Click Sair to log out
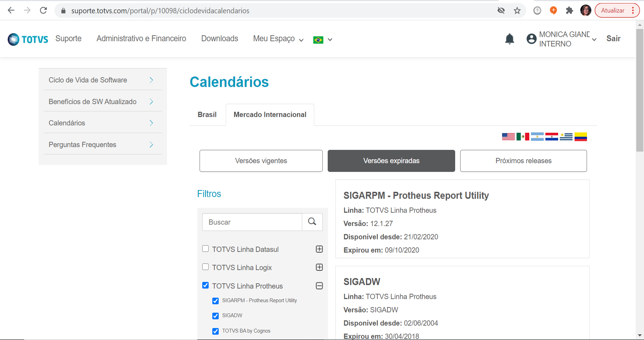 point(613,39)
